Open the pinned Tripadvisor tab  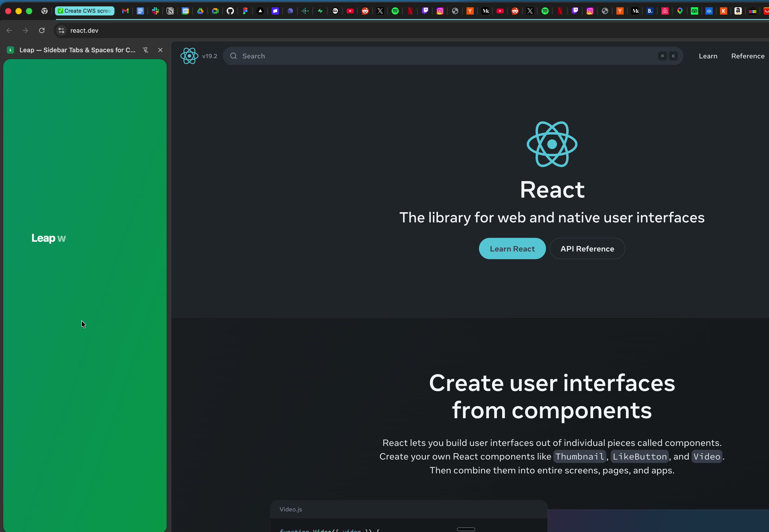(695, 11)
